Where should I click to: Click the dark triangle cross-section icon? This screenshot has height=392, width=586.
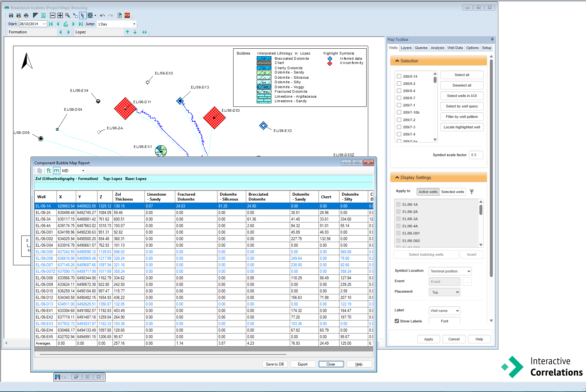coord(36,15)
